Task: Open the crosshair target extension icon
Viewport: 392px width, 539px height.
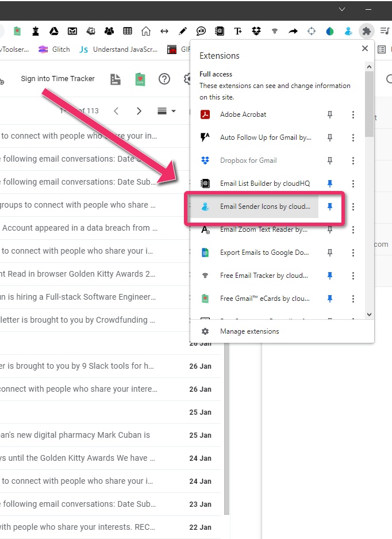Action: pyautogui.click(x=312, y=31)
